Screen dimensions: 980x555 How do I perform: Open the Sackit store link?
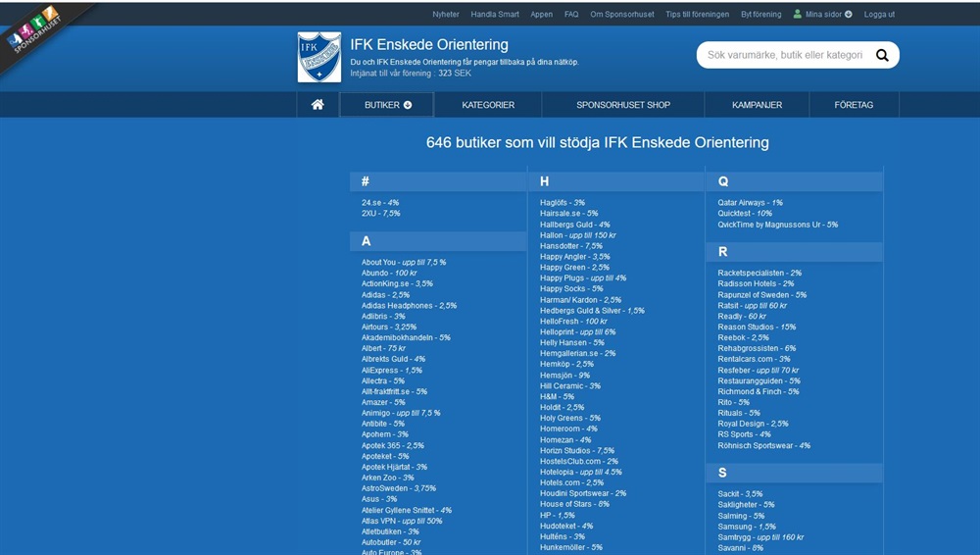point(740,493)
